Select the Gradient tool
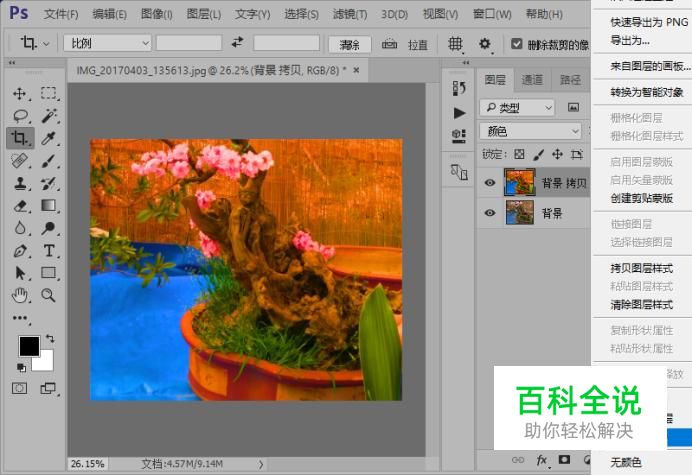The image size is (692, 475). click(x=49, y=206)
